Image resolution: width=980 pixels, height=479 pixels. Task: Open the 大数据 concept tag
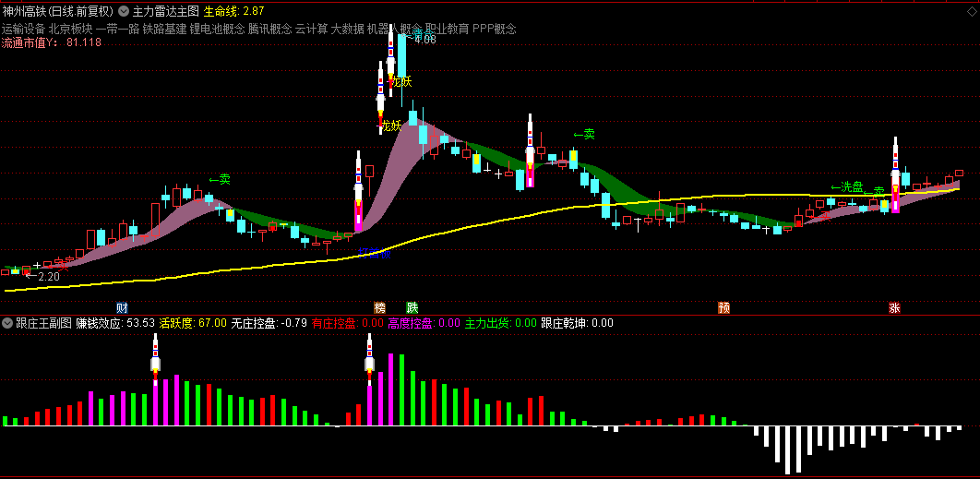(x=348, y=28)
